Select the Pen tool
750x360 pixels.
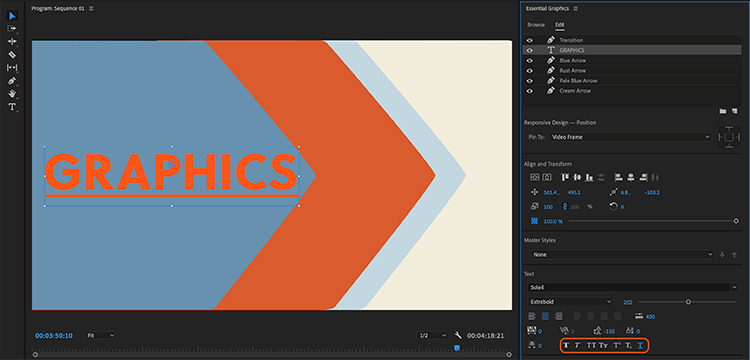(x=12, y=81)
